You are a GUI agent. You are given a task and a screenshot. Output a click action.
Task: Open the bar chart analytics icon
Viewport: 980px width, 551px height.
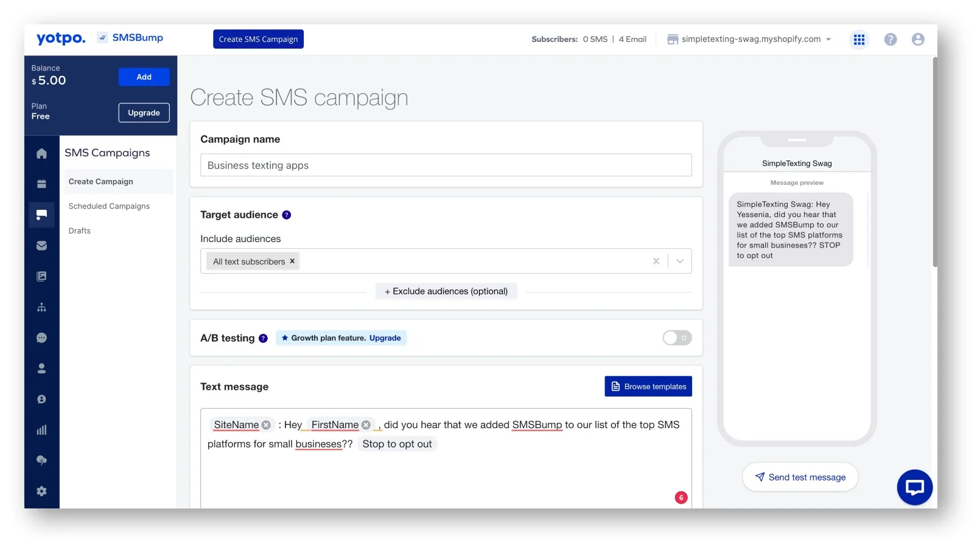click(41, 430)
